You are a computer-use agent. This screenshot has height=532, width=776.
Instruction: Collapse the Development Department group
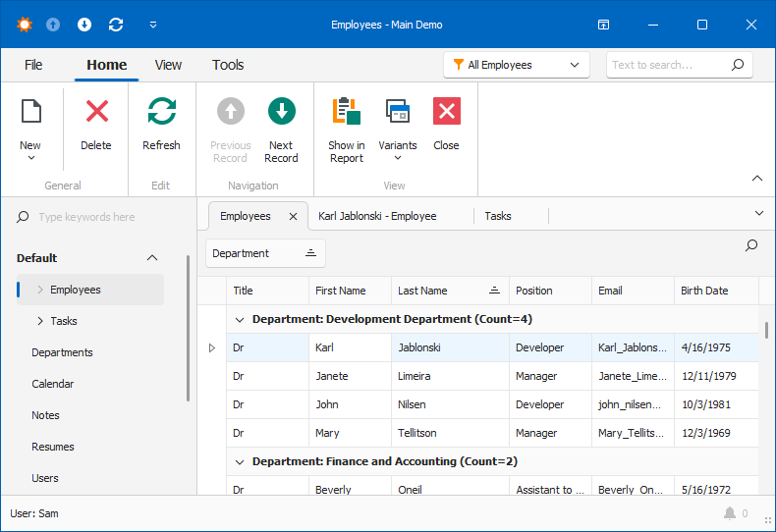click(239, 319)
